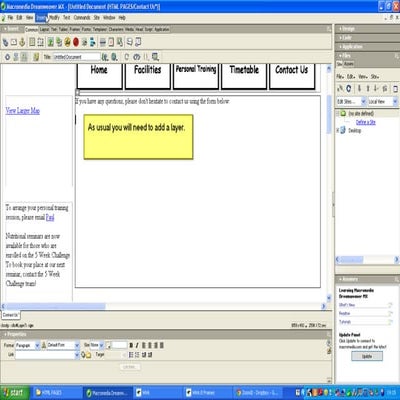Click Preview in Browser globe icon
The height and width of the screenshot is (400, 400).
click(x=114, y=57)
